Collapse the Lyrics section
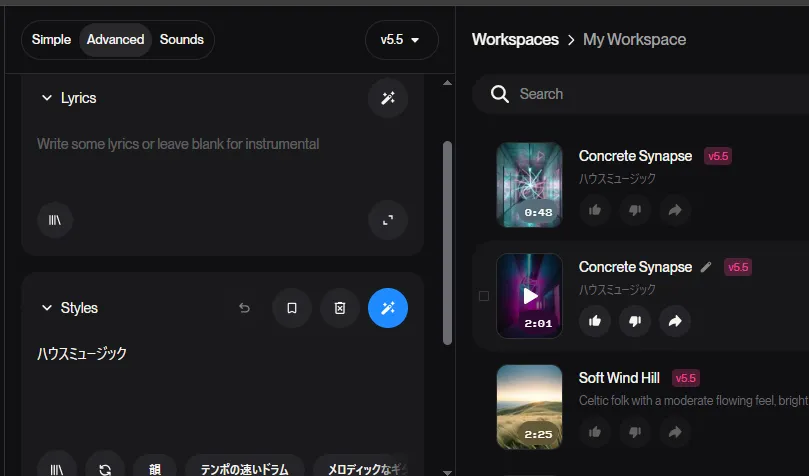The height and width of the screenshot is (476, 809). click(46, 98)
